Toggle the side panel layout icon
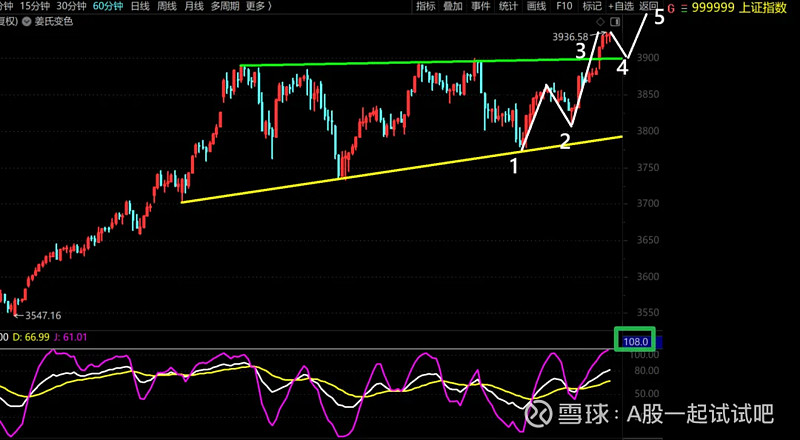Screen dimensions: 800x440 615,21
